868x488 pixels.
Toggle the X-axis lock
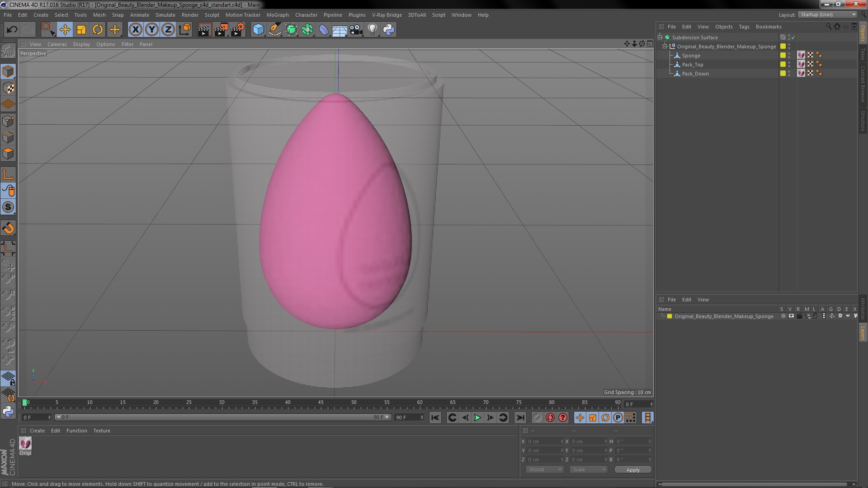coord(135,30)
